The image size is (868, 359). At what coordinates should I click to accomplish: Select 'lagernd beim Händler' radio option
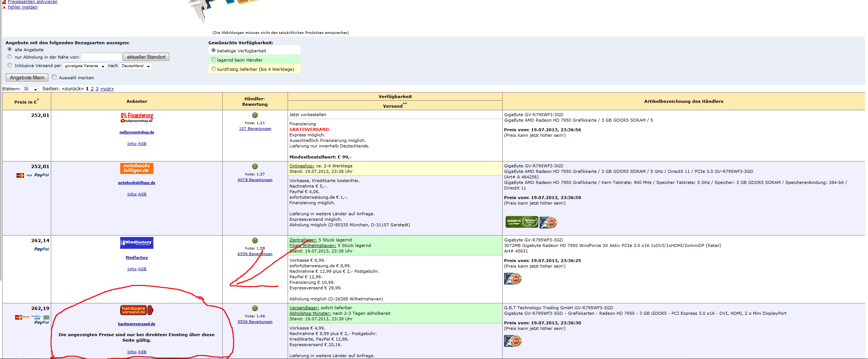(x=213, y=59)
